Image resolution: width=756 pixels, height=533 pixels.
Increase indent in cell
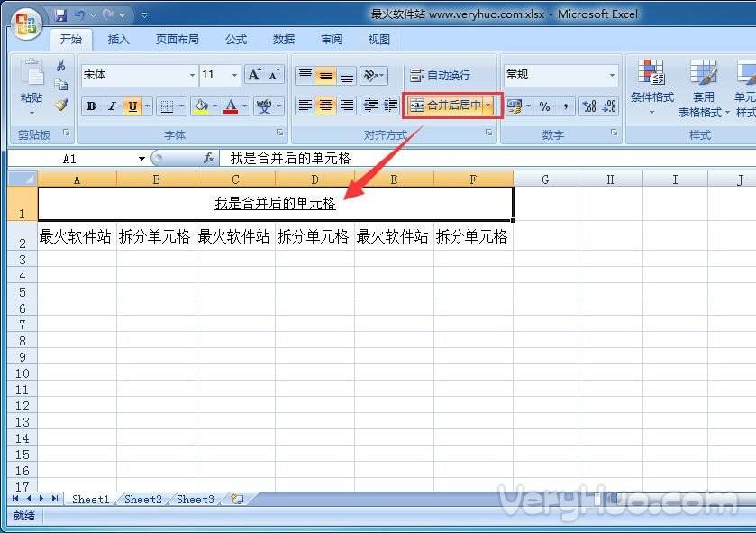pos(390,106)
